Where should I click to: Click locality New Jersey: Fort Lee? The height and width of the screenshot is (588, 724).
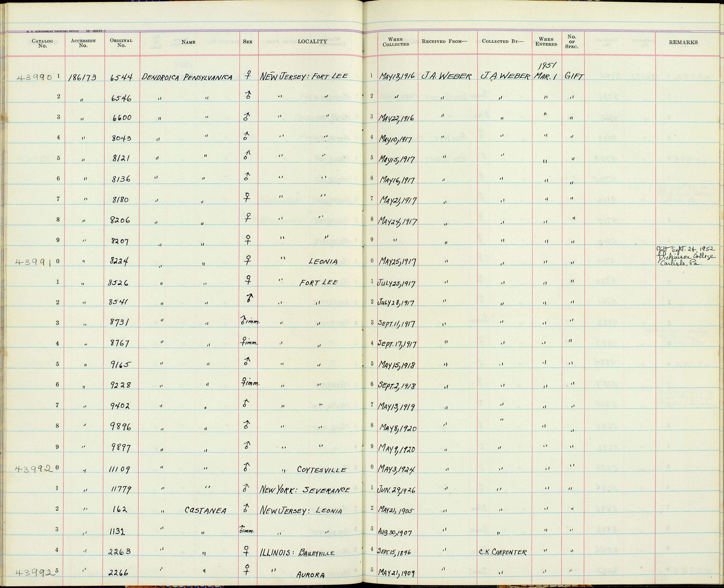(x=304, y=76)
